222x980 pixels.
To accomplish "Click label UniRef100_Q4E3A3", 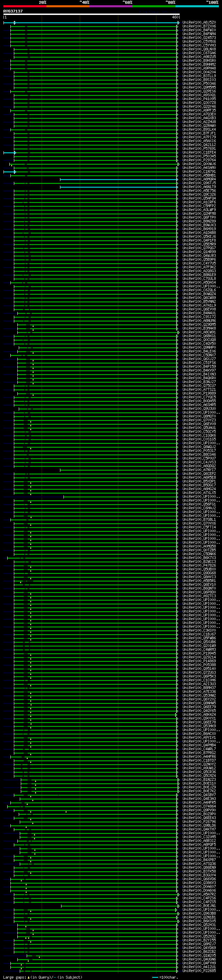I will click(199, 799).
